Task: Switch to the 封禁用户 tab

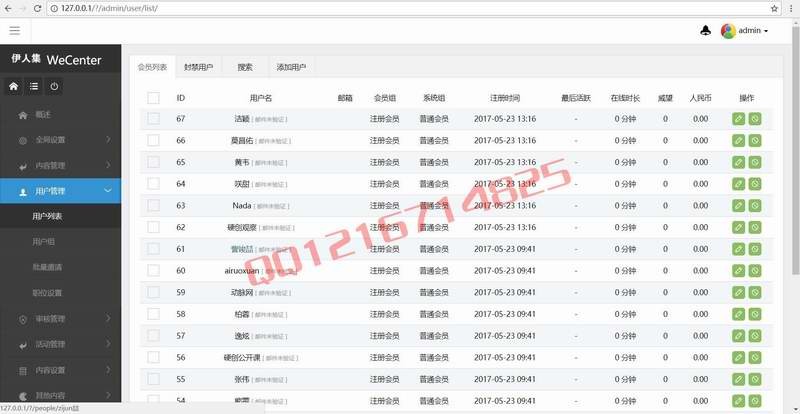Action: coord(198,67)
